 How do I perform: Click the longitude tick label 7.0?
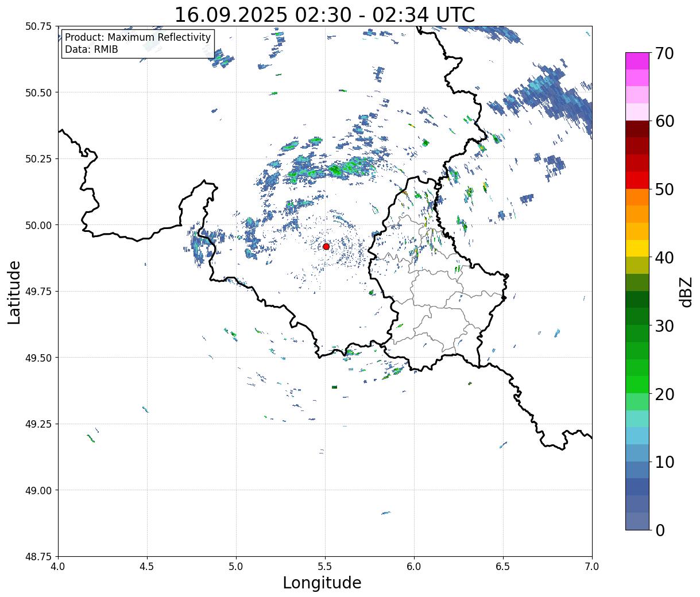[592, 567]
